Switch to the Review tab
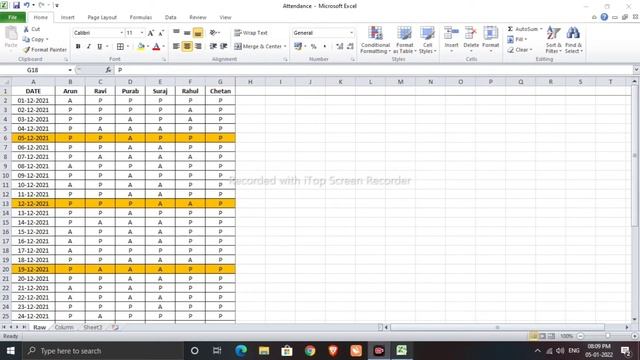Image resolution: width=640 pixels, height=360 pixels. point(198,18)
